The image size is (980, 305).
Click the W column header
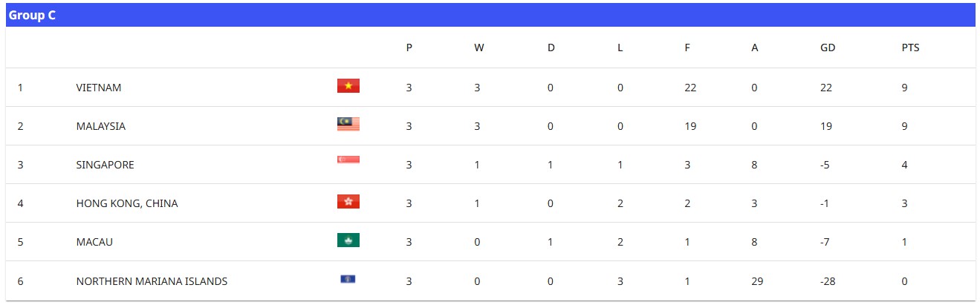click(x=478, y=47)
